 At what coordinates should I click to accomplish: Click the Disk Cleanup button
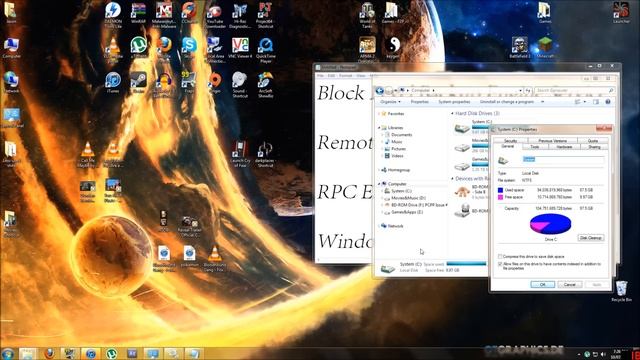tap(591, 238)
